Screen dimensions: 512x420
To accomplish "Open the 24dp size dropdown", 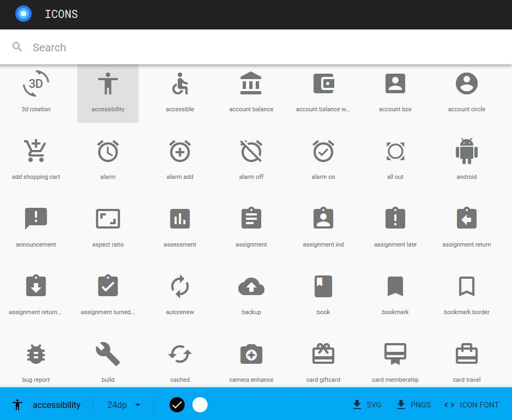I will tap(124, 405).
